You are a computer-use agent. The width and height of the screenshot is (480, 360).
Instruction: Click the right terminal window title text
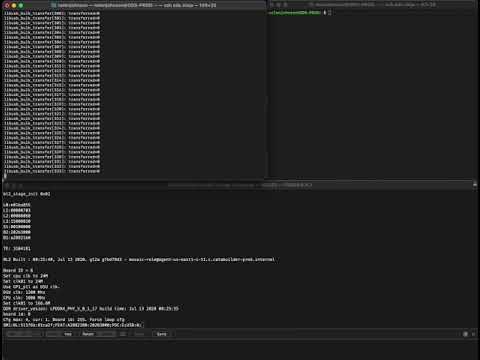(x=375, y=5)
